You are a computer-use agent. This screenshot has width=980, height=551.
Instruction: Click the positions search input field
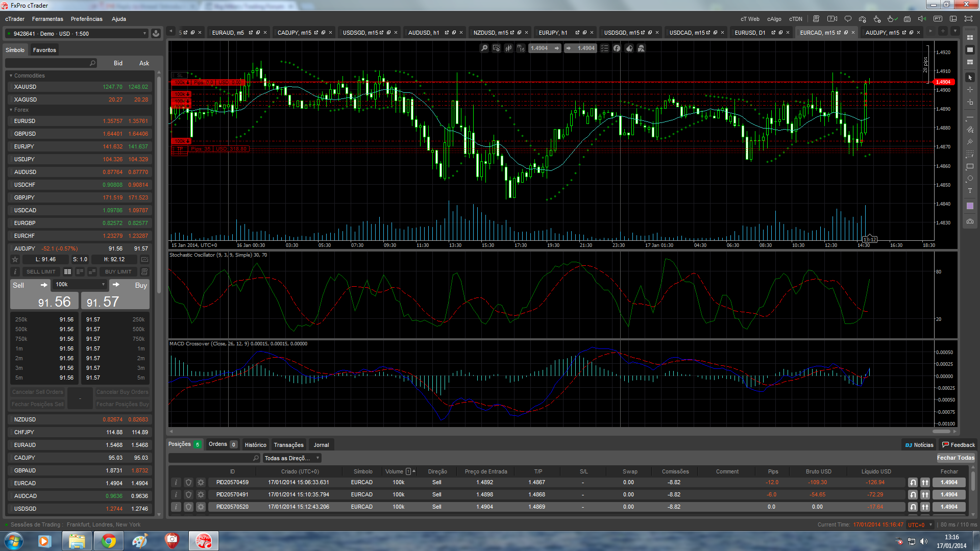214,458
